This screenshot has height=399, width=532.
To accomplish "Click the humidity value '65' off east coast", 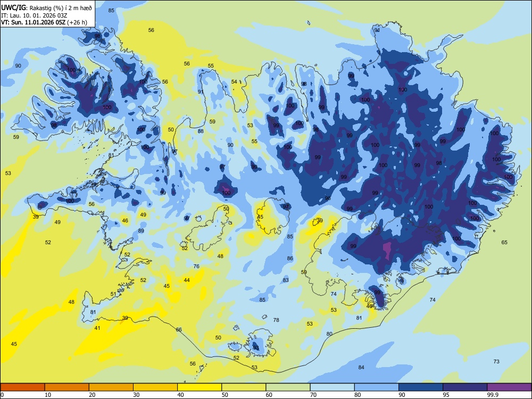I will [504, 242].
